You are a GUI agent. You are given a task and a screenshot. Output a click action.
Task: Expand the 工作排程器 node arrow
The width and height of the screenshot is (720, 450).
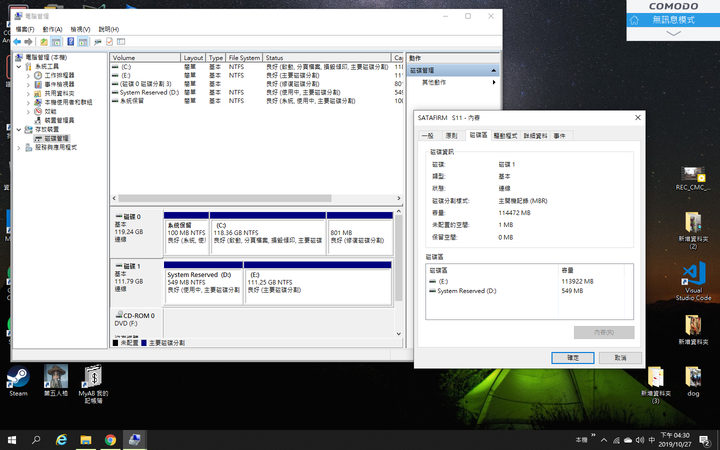point(28,75)
